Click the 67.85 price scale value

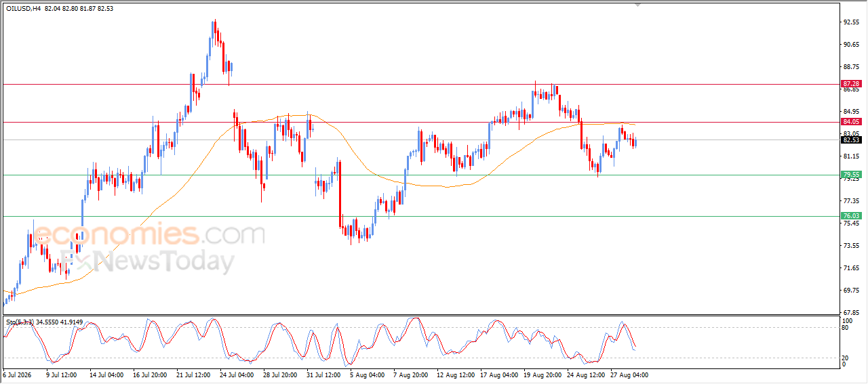(x=850, y=313)
